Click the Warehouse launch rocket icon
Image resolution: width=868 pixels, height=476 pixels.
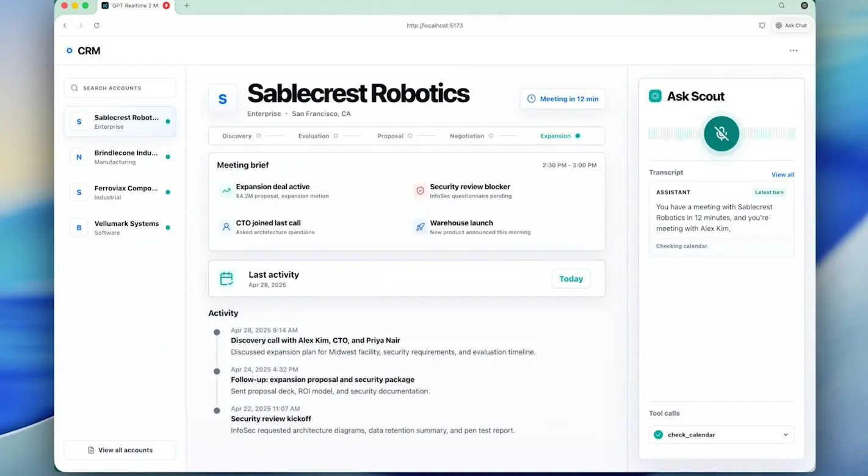pos(420,227)
